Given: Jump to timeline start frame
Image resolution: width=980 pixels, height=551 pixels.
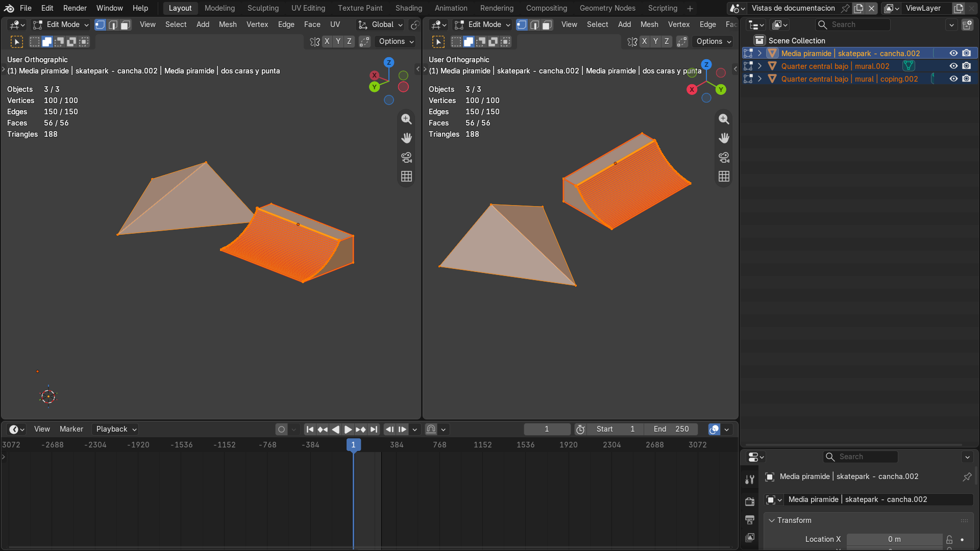Looking at the screenshot, I should 310,429.
